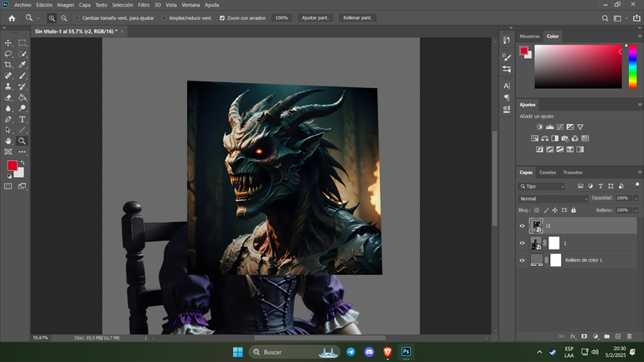Swap foreground and background colors

coord(23,163)
